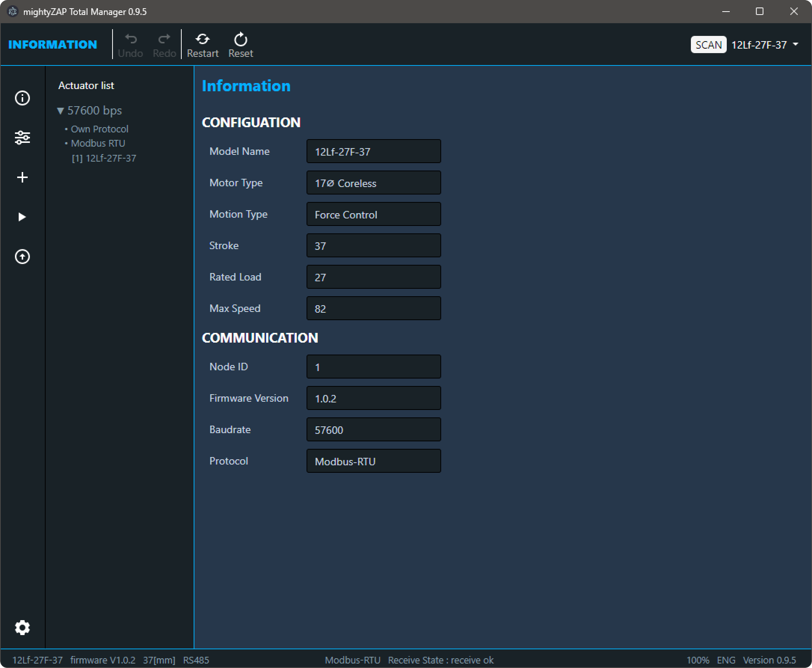Select actuator [1] 12Lf-27F-37 in tree
Viewport: 812px width, 668px height.
coord(104,158)
